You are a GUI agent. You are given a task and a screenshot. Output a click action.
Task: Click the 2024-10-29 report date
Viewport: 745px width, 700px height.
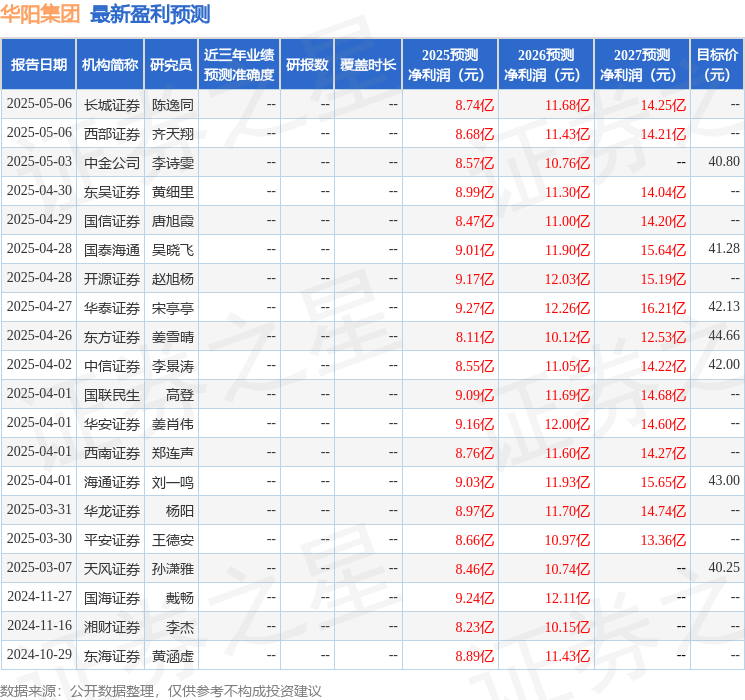(39, 654)
